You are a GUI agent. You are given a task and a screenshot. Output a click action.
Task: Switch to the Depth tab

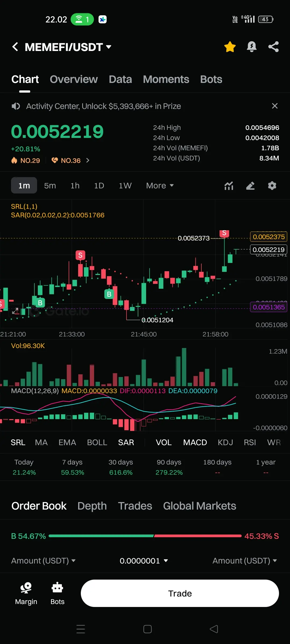click(92, 506)
